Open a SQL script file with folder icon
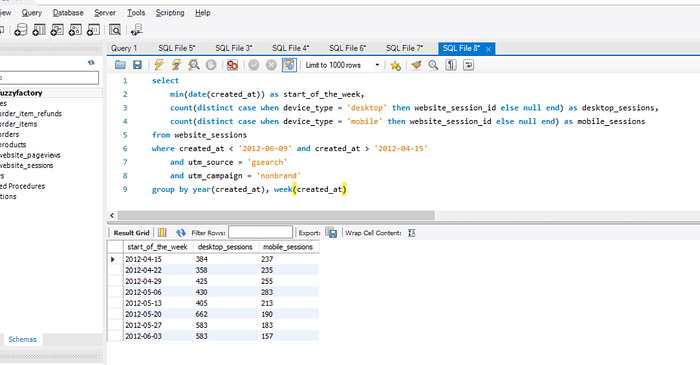This screenshot has width=700, height=365. 120,65
